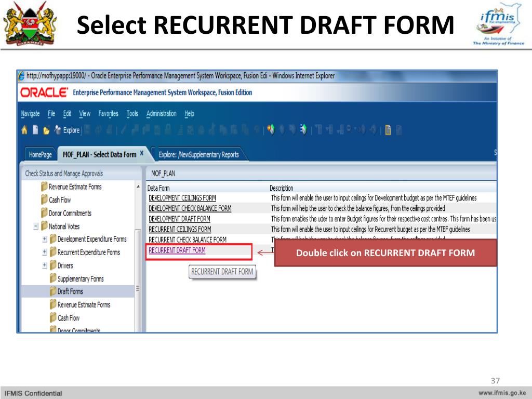Click the Open folder toolbar icon

click(46, 130)
